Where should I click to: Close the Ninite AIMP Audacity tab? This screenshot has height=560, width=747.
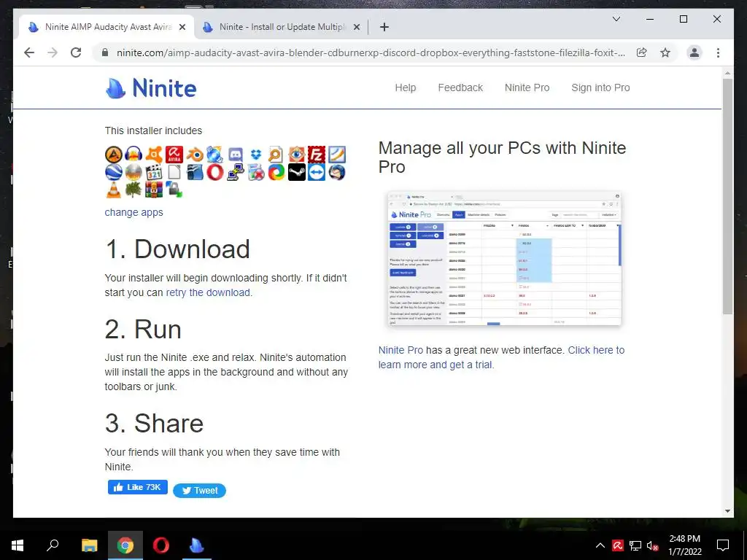point(182,27)
